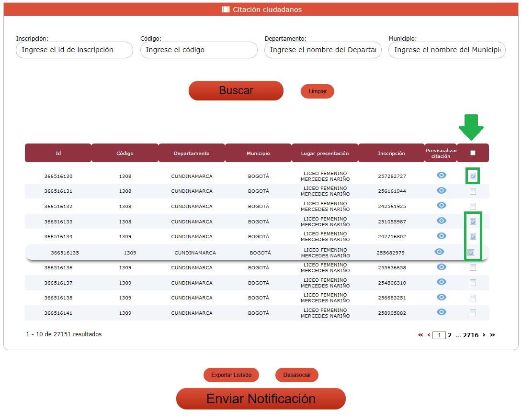The image size is (522, 420).
Task: Go to last page of results
Action: (492, 335)
